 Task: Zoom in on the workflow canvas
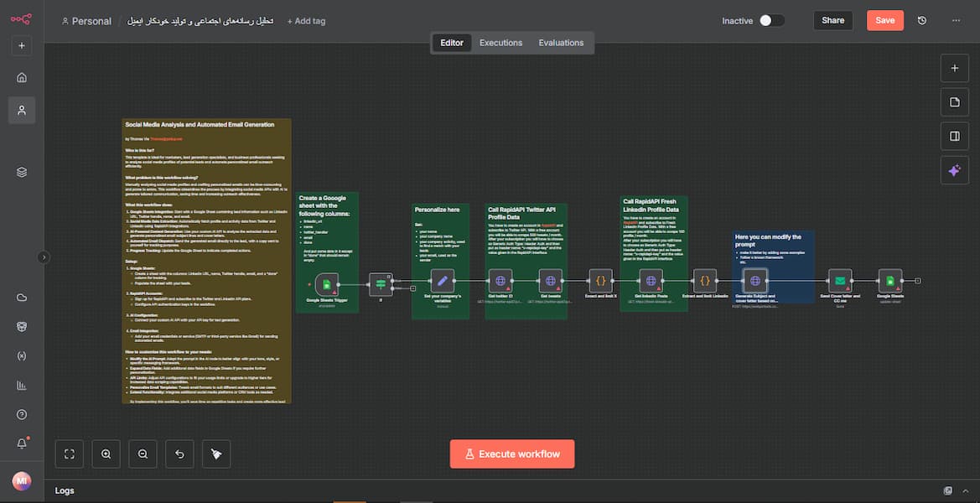pos(106,454)
